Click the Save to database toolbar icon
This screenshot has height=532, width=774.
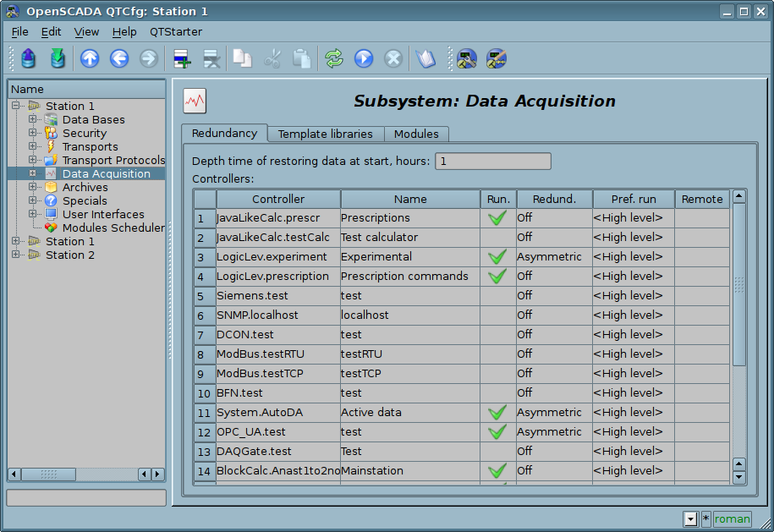[58, 58]
